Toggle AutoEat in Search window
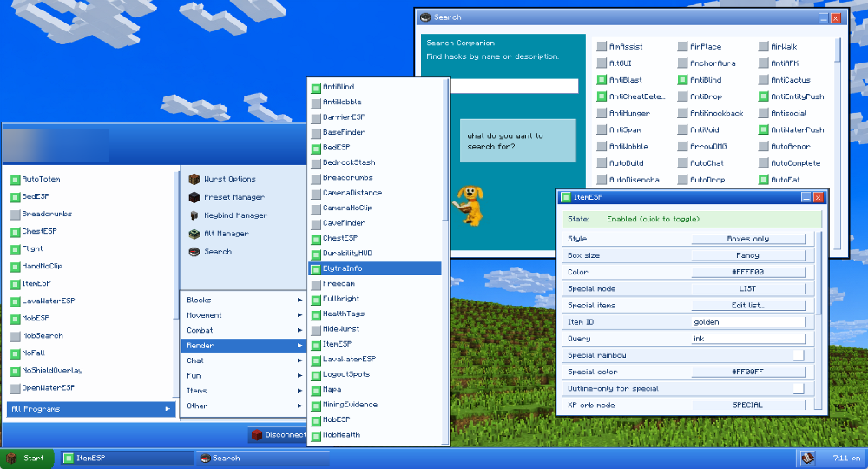Image resolution: width=868 pixels, height=469 pixels. pos(763,180)
